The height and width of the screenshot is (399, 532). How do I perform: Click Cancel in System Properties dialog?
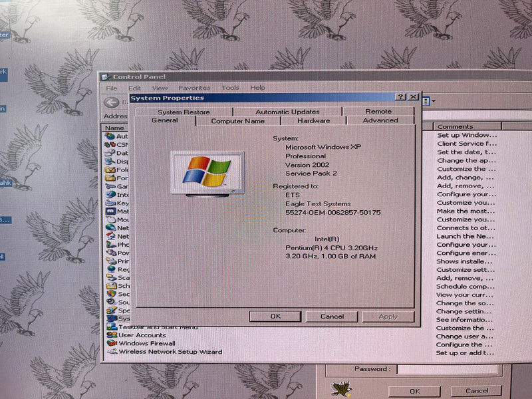click(332, 317)
